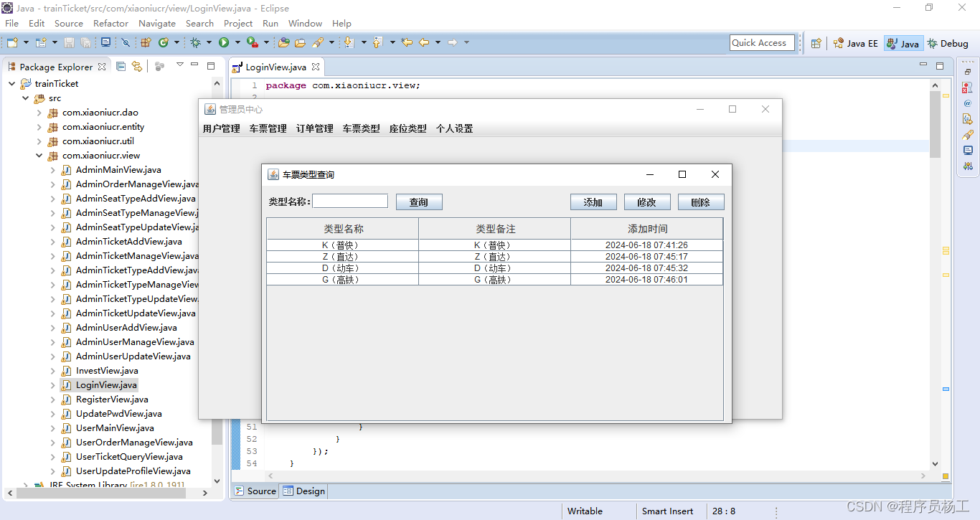Launch the program with the Run icon

click(225, 42)
